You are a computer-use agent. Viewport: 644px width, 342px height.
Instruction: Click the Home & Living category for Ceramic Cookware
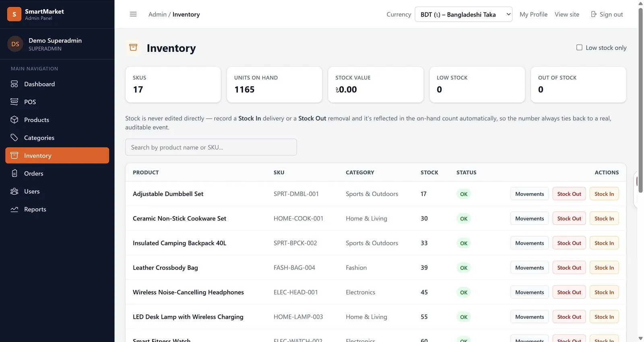click(x=366, y=218)
